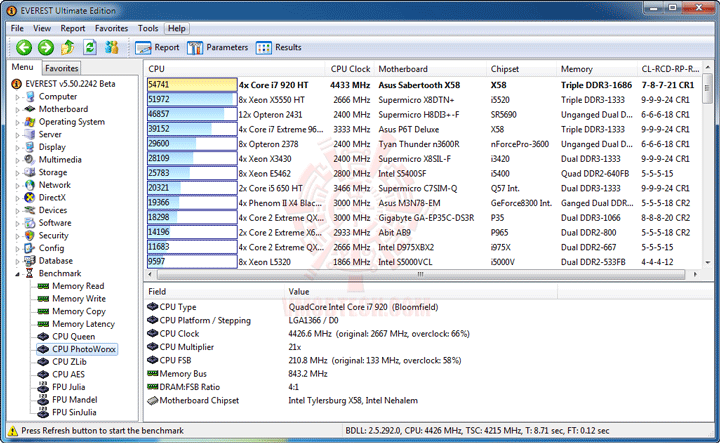Image resolution: width=720 pixels, height=443 pixels.
Task: Click the Up level arrow icon
Action: click(68, 47)
